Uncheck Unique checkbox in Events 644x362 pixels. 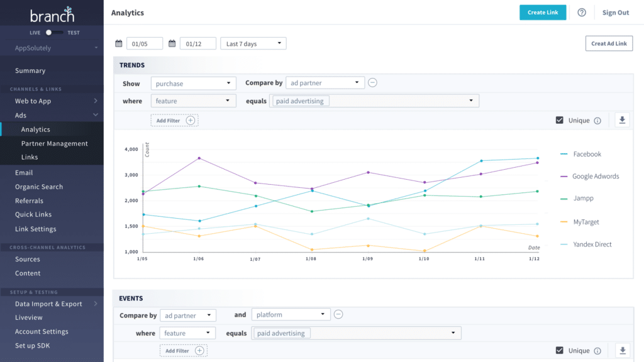[x=559, y=351]
